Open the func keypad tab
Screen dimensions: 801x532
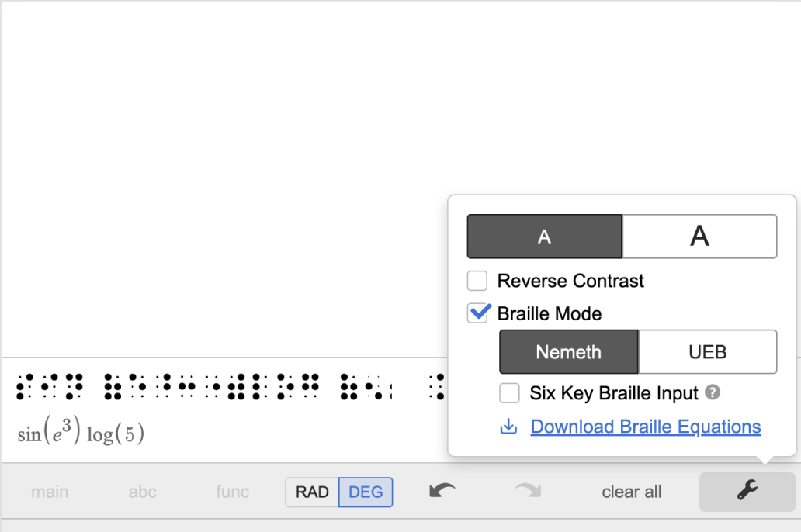[231, 492]
